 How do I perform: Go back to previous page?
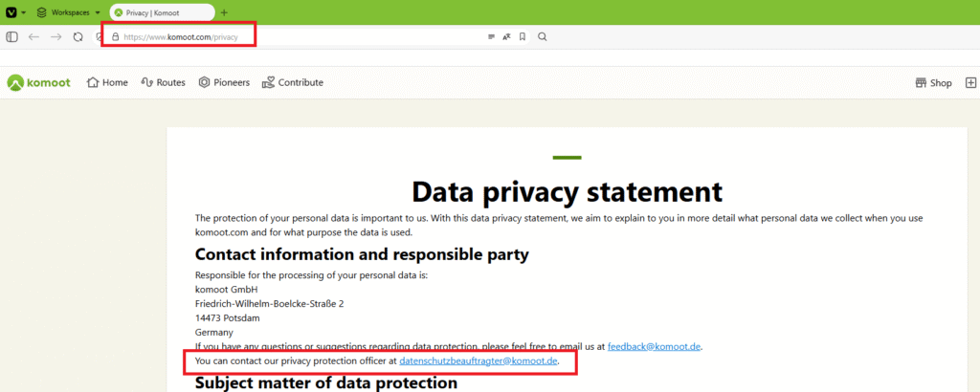coord(33,37)
